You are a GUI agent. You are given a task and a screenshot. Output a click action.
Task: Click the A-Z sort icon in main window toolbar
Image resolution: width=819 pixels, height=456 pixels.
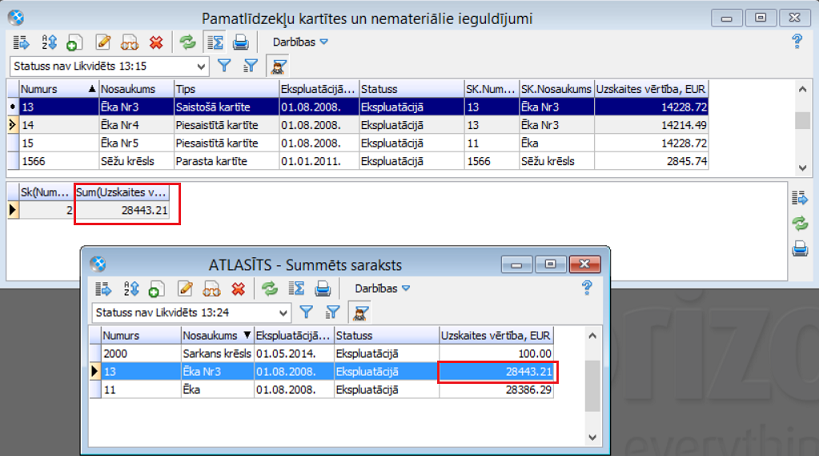[x=49, y=42]
